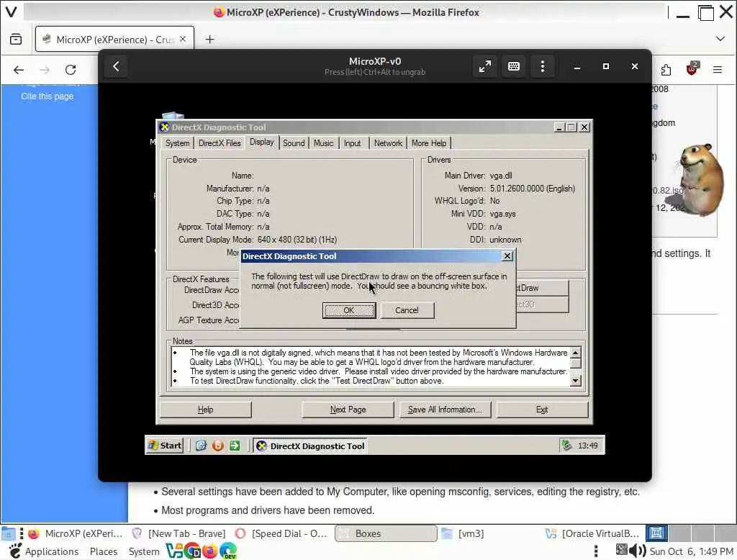
Task: Open the More Help tab
Action: coord(429,143)
